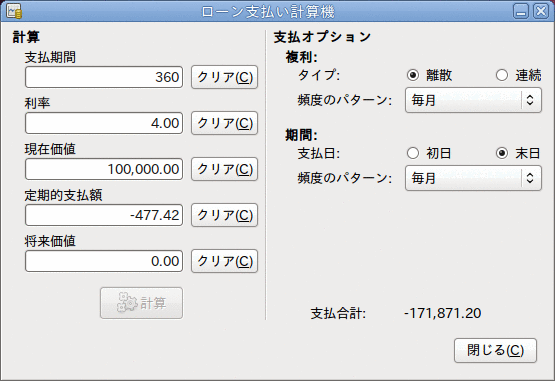Image resolution: width=555 pixels, height=381 pixels.
Task: Click the 閉じる button
Action: point(495,351)
